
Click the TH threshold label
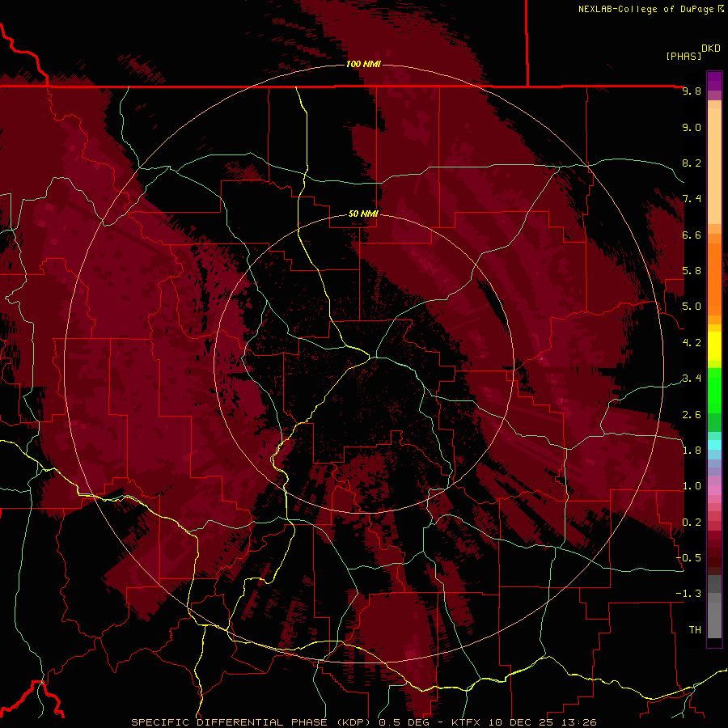pos(695,630)
